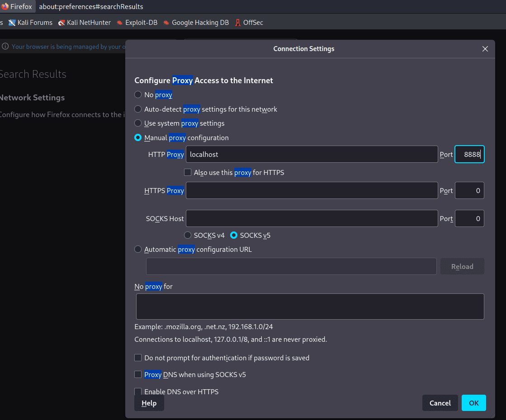Click the about:preferences address bar text
This screenshot has width=506, height=420.
pyautogui.click(x=91, y=6)
